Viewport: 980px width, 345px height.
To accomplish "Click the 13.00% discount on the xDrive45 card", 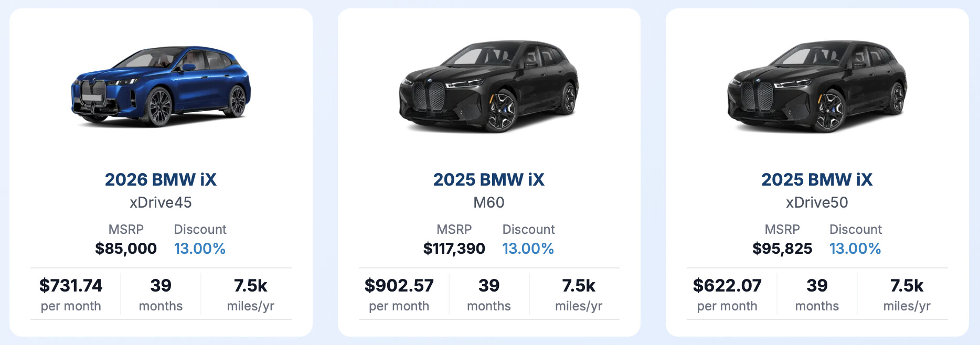I will [x=200, y=249].
